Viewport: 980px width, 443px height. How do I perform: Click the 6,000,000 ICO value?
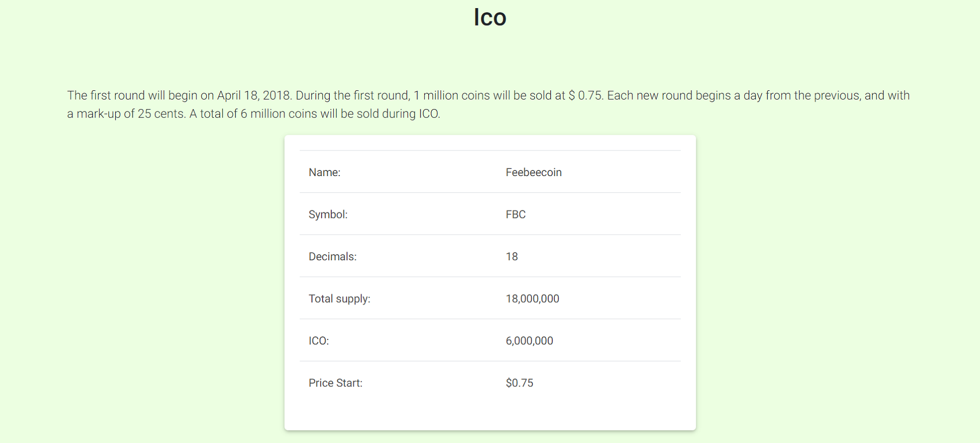tap(529, 341)
